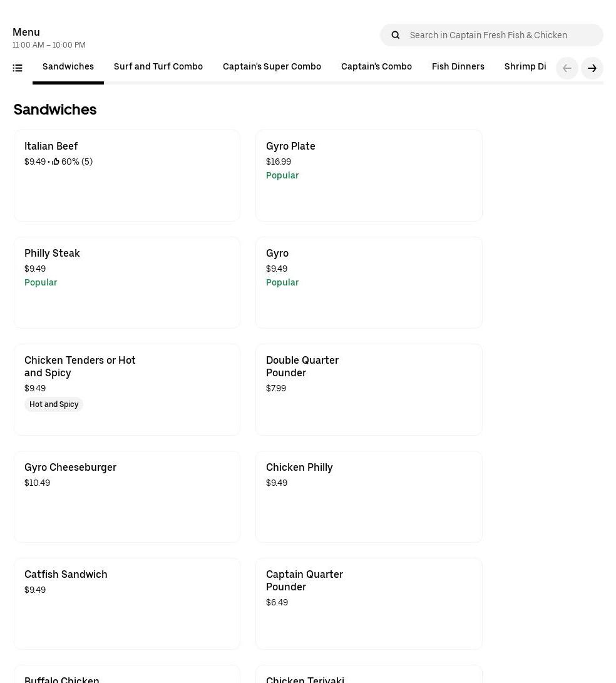
Task: Click the left arrow category button
Action: 567,68
